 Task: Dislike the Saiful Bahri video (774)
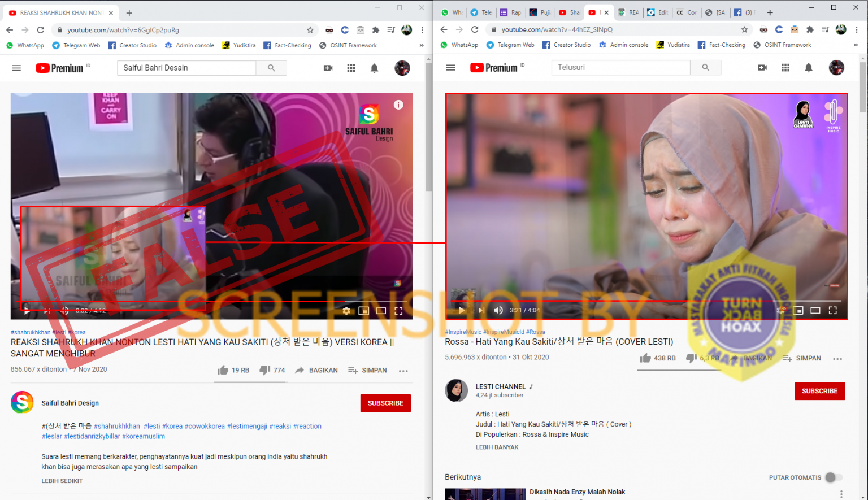coord(272,371)
